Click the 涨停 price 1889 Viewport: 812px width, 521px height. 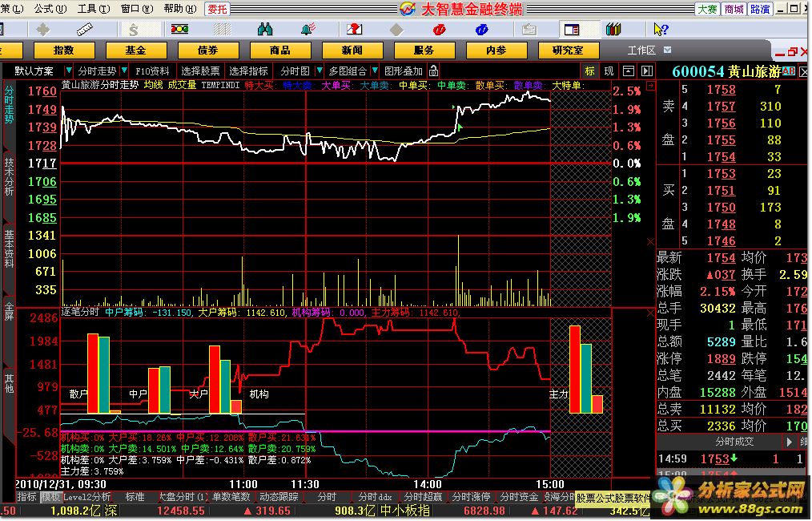721,359
